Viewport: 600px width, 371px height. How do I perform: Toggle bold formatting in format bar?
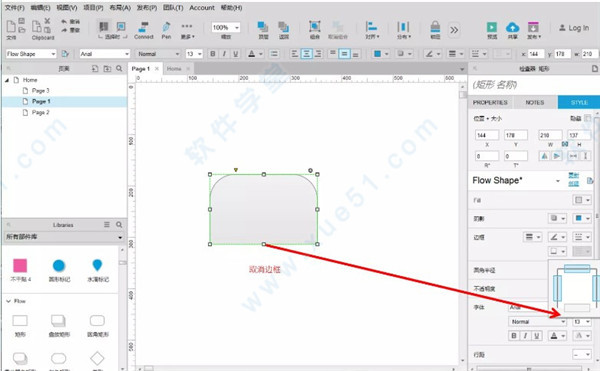[x=213, y=54]
